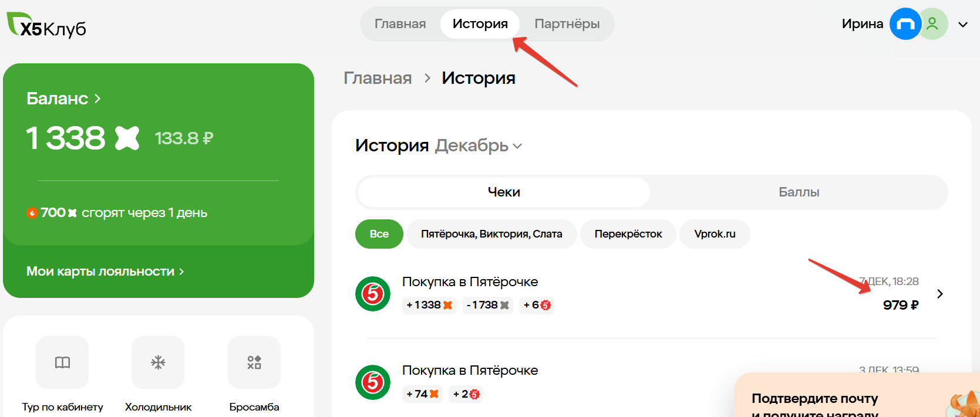Click the 133.8 ₽ ruble equivalent
The width and height of the screenshot is (980, 417).
pos(184,138)
